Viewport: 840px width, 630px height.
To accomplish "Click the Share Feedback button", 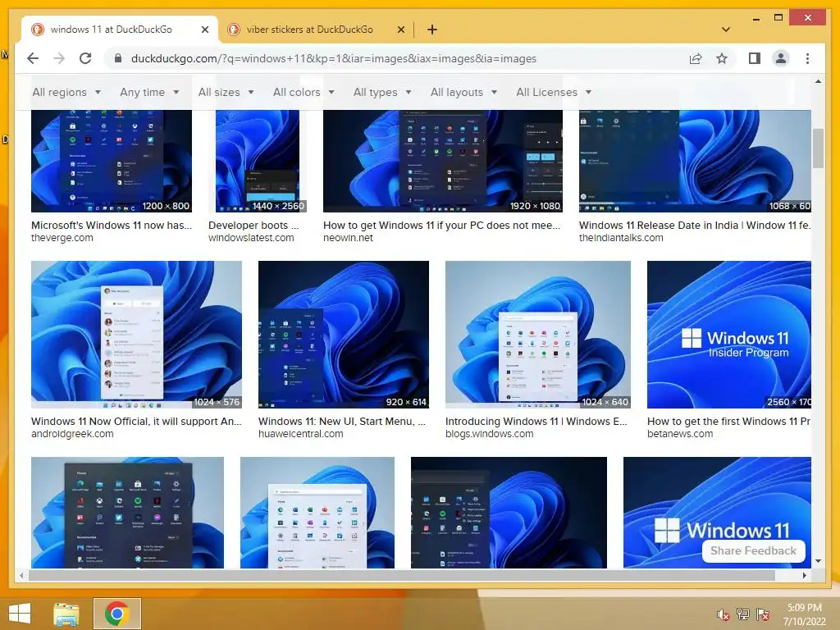I will tap(753, 550).
